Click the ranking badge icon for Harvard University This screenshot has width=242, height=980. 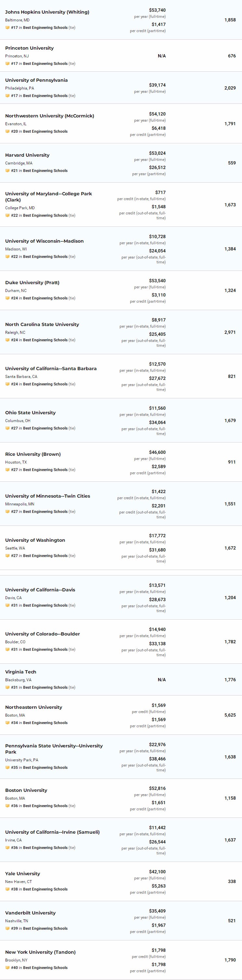click(x=7, y=171)
